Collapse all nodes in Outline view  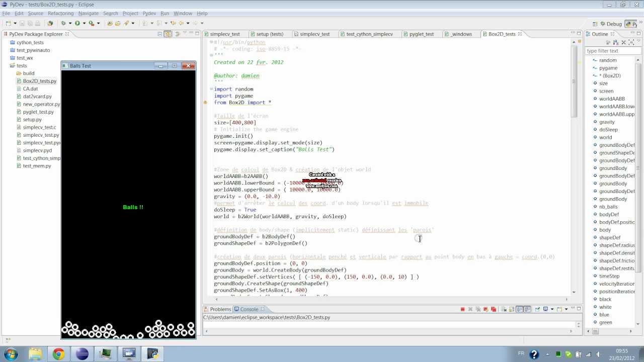623,42
